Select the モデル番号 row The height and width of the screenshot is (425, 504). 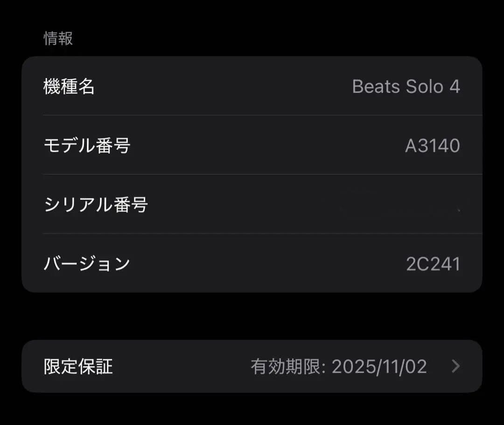[252, 145]
